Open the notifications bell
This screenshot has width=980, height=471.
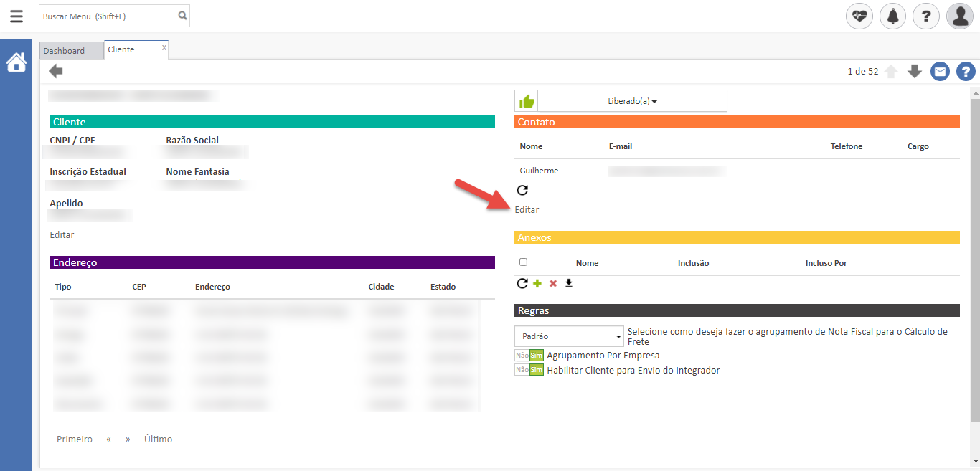pyautogui.click(x=892, y=16)
